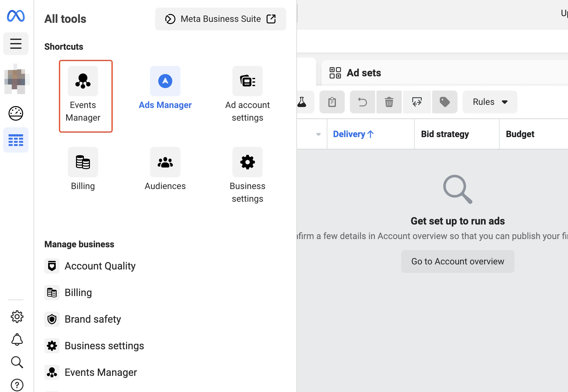Click the blurred profile avatar
The image size is (568, 392).
tap(17, 79)
